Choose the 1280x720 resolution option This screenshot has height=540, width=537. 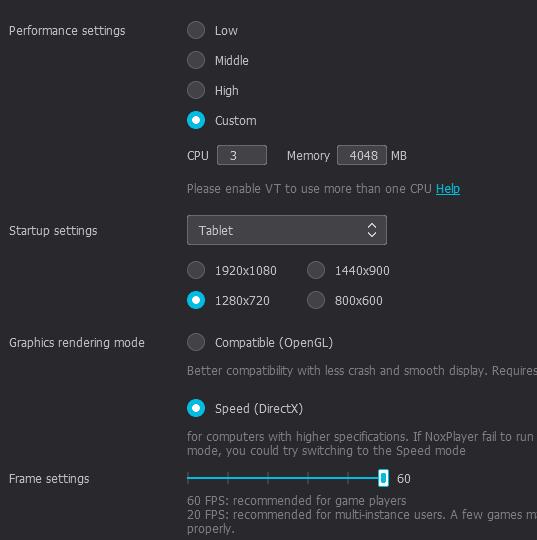(196, 300)
